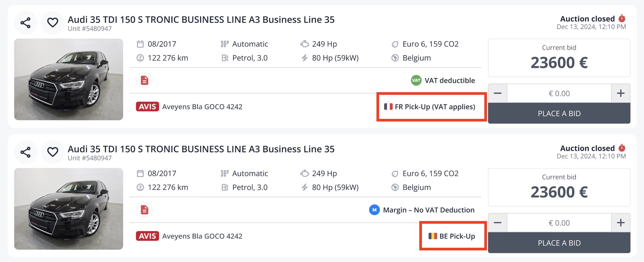The width and height of the screenshot is (644, 262).
Task: Open the red document icon in second listing
Action: pos(144,210)
